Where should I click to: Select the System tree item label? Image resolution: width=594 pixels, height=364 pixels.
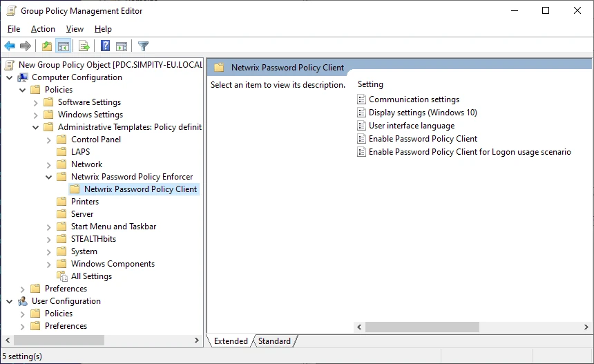(x=84, y=251)
